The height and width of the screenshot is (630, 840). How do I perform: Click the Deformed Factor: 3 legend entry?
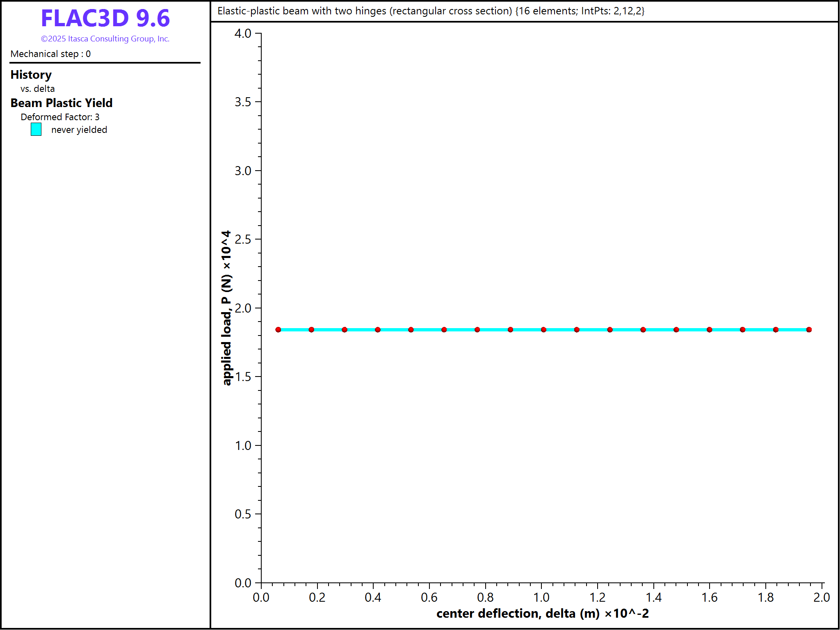point(60,117)
